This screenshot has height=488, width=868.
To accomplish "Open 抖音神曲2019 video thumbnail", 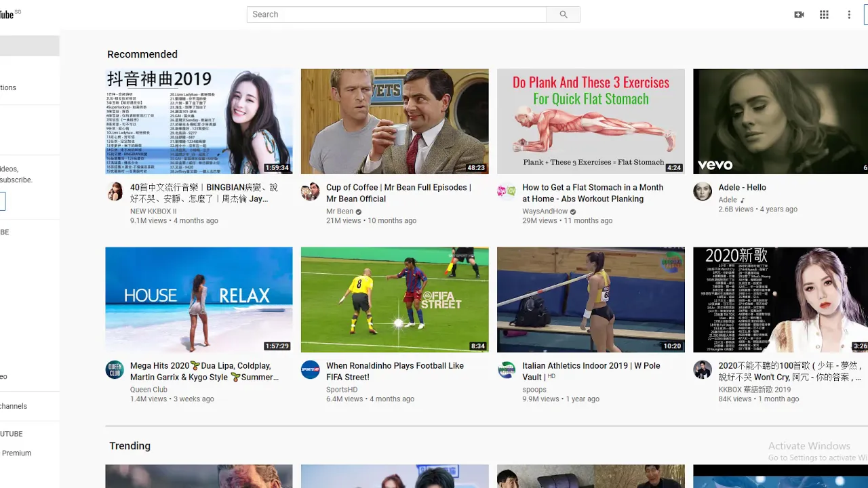I will tap(199, 121).
